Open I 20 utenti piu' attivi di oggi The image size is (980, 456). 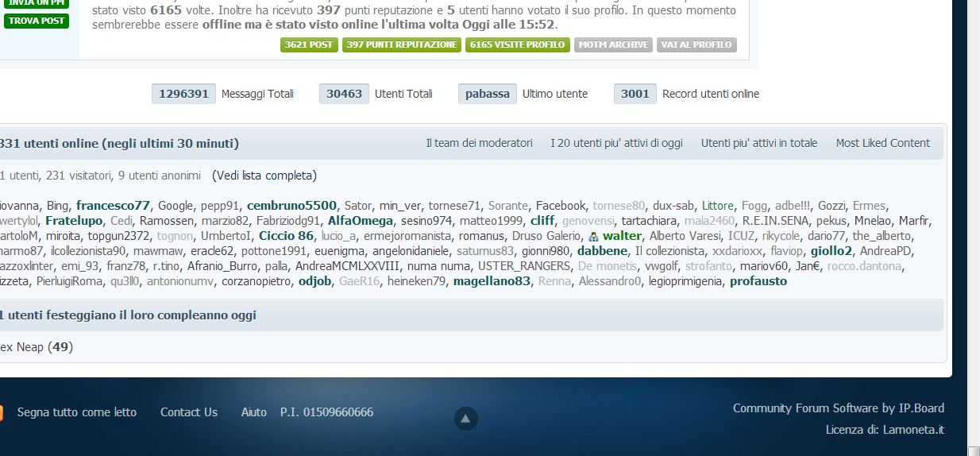coord(616,143)
